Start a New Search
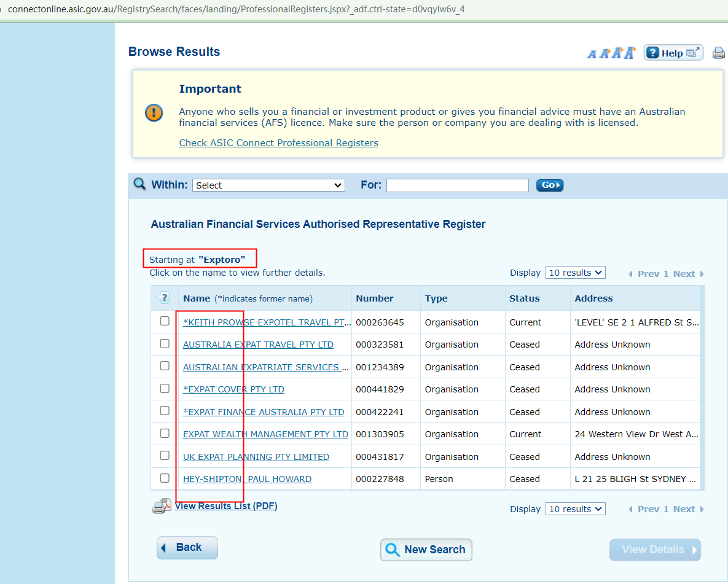Screen dimensions: 728x584 click(426, 550)
